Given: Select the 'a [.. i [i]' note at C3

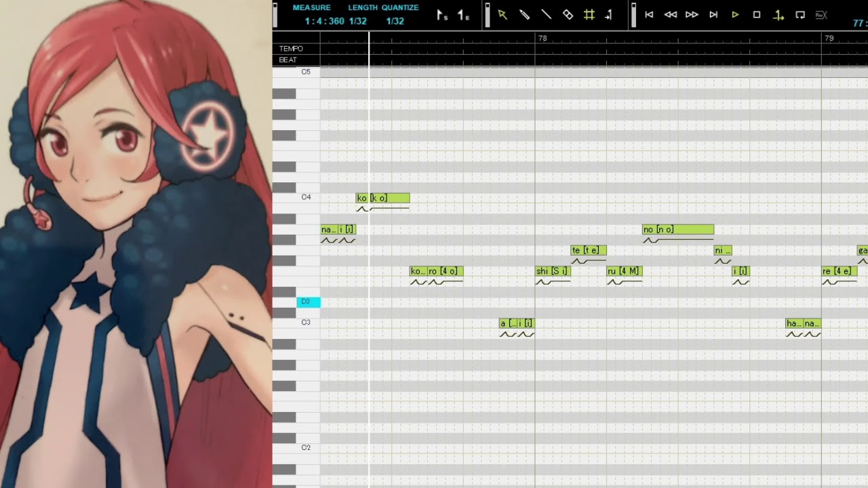Looking at the screenshot, I should click(517, 323).
